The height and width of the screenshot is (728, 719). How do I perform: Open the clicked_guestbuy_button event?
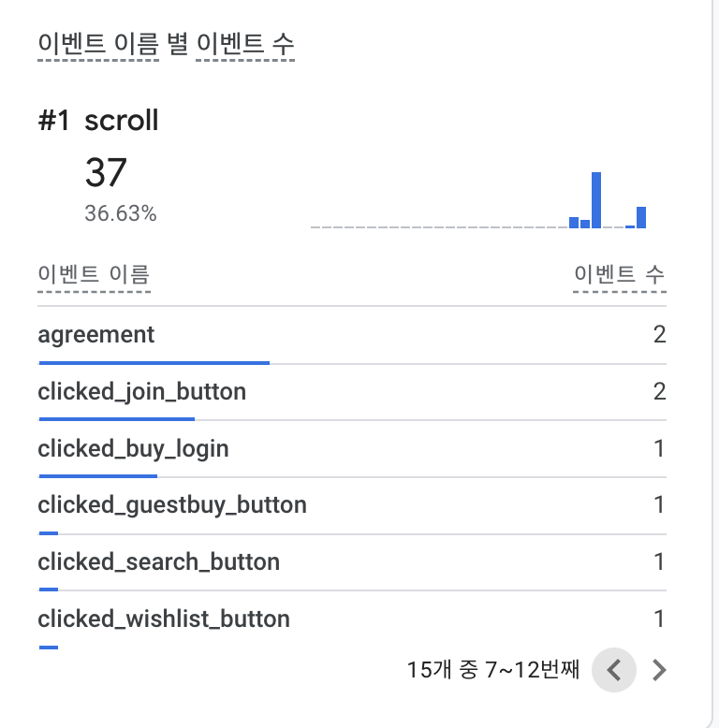172,506
